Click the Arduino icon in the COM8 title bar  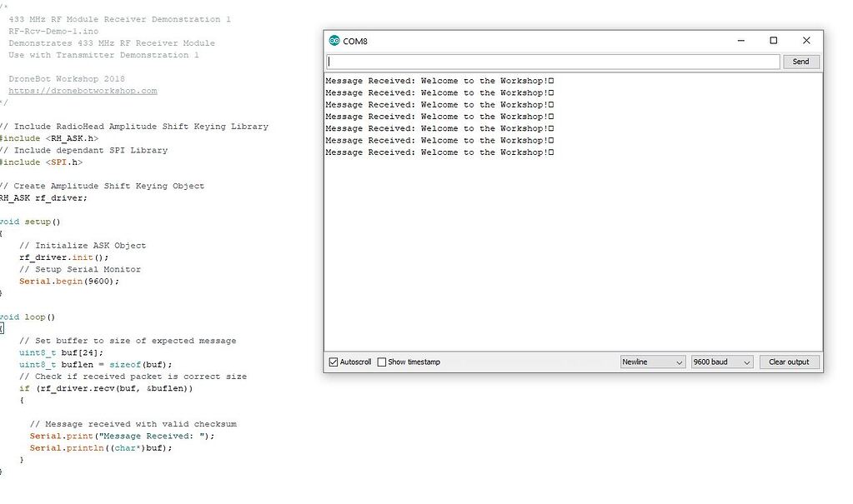click(x=334, y=40)
